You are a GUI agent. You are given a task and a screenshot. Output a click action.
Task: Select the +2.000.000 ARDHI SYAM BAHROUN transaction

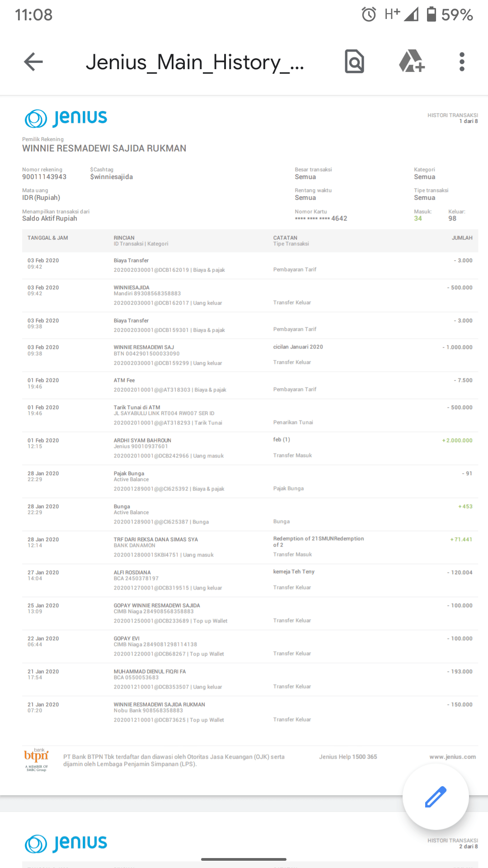[250, 448]
